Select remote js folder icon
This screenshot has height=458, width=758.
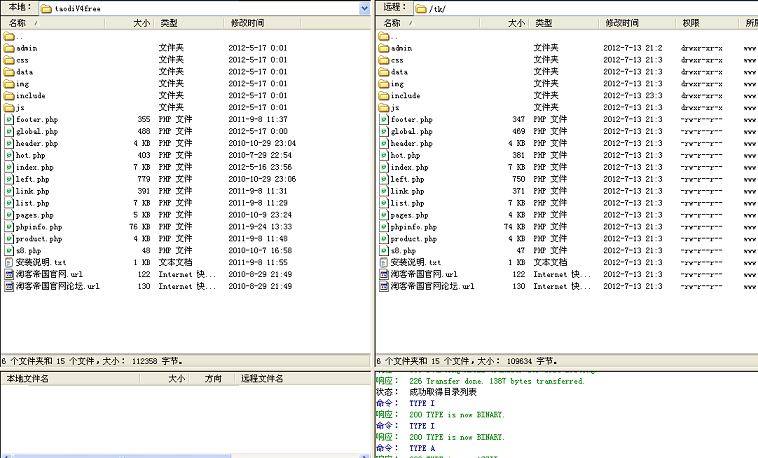pos(383,107)
